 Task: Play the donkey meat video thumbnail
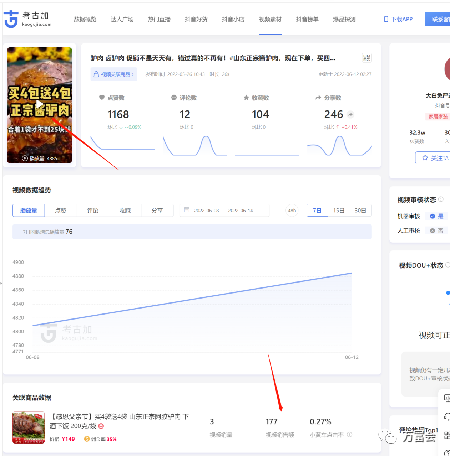pyautogui.click(x=39, y=105)
